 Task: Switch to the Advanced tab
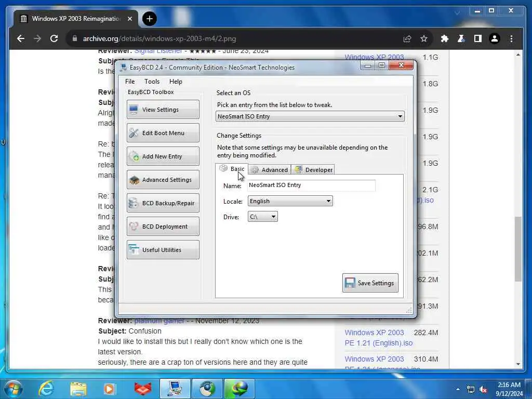[270, 170]
